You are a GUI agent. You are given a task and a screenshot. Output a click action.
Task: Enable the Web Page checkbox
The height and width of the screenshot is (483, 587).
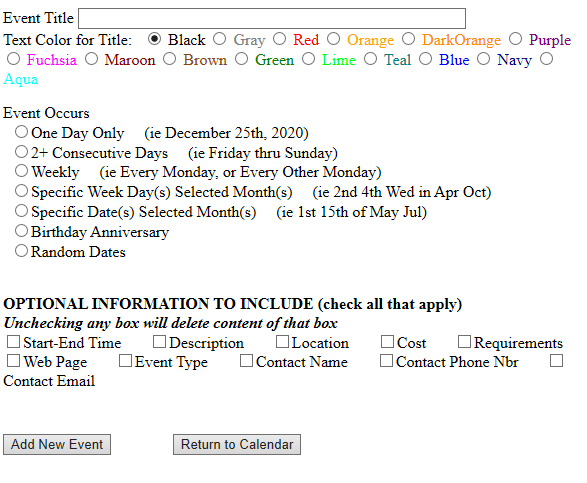pyautogui.click(x=13, y=361)
